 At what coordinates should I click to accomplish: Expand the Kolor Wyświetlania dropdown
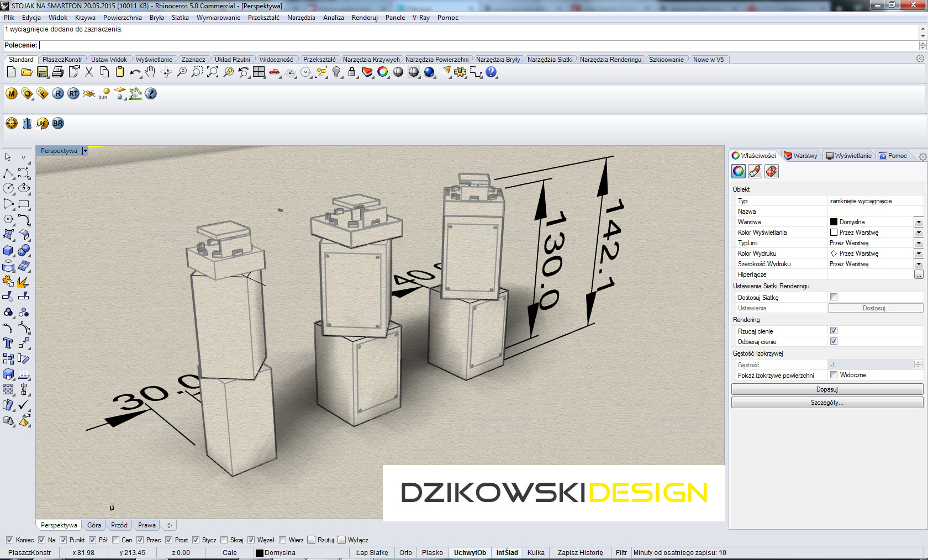[918, 233]
